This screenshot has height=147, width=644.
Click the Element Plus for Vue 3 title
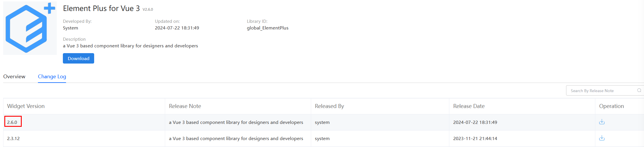coord(101,8)
